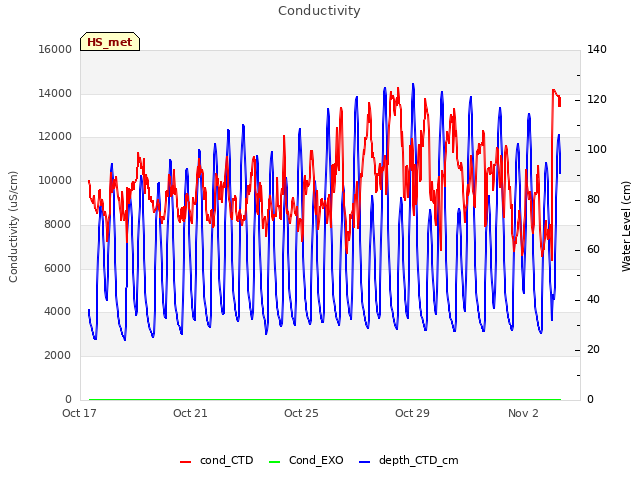640x480 pixels.
Task: Click the 140 right axis value
Action: point(597,49)
